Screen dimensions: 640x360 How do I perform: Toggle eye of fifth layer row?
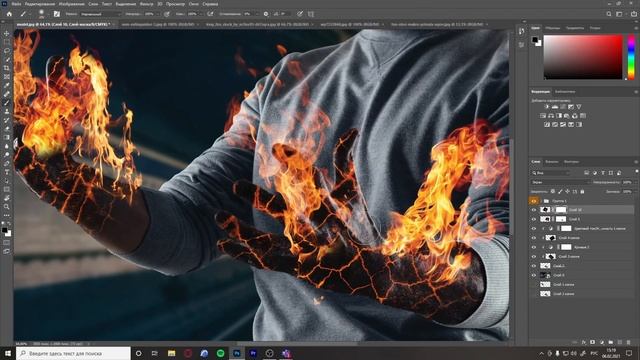(x=533, y=238)
